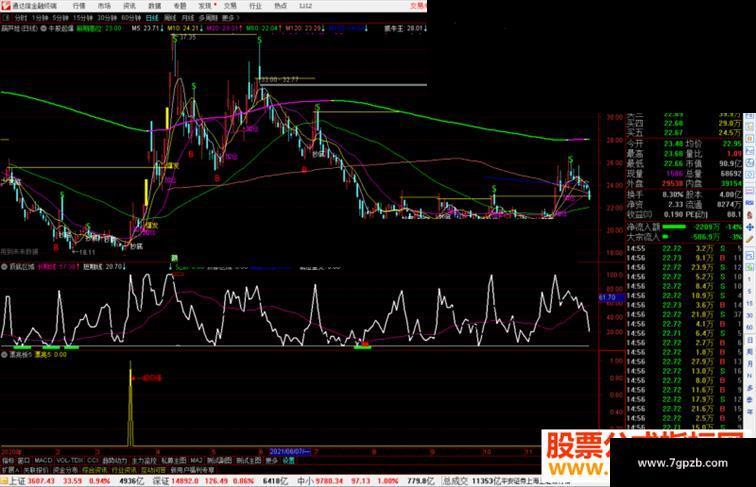Switch chart to 15分钟 period
756x487 pixels.
(83, 18)
